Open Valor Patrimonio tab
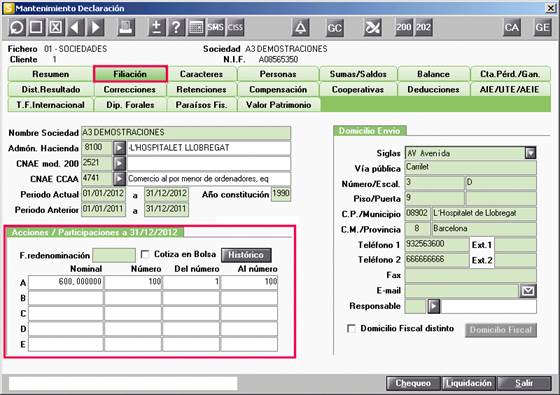This screenshot has height=395, width=560. click(x=278, y=105)
